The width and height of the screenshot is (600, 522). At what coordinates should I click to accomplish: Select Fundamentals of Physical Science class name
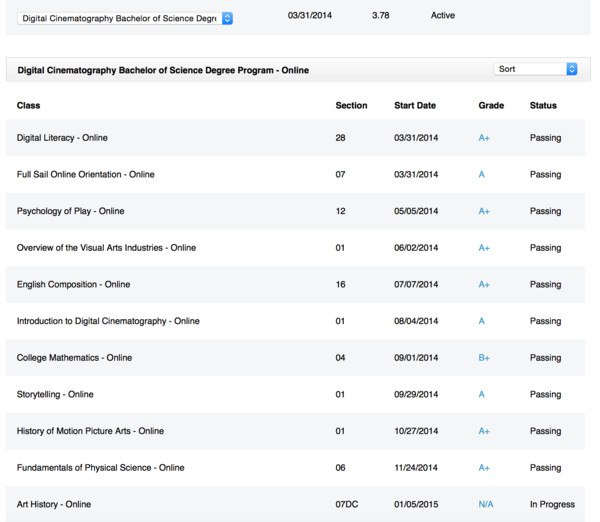[x=101, y=468]
